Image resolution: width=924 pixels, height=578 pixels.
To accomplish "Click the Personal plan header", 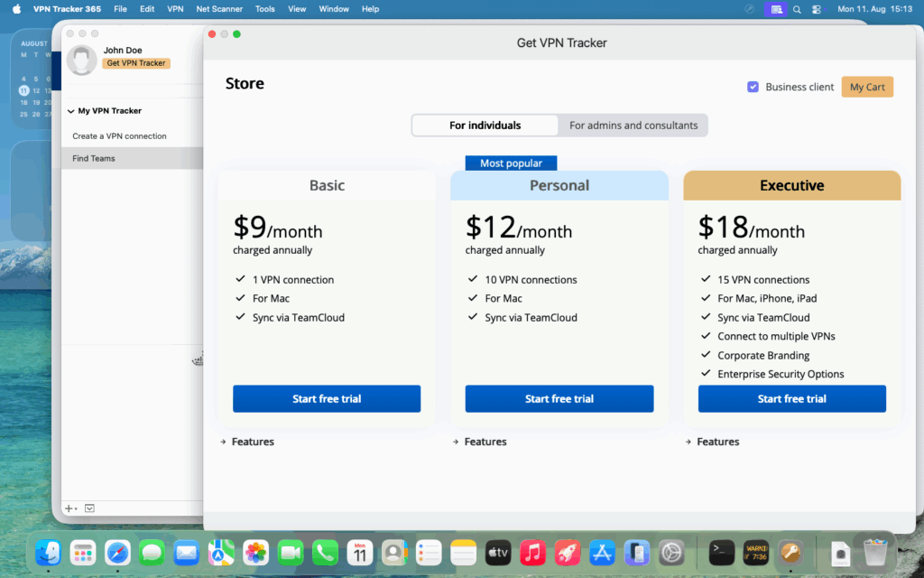I will [559, 185].
